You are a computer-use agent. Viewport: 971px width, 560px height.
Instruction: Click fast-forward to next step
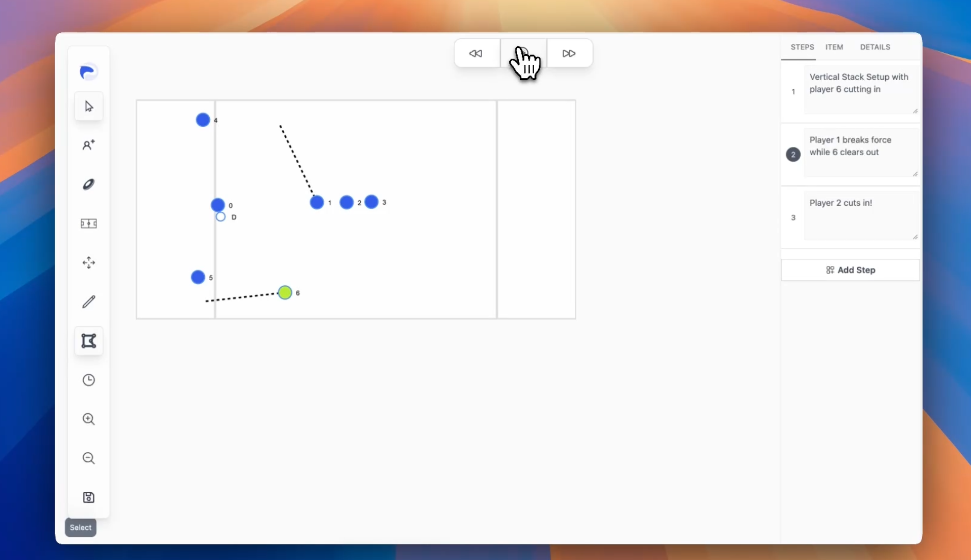tap(569, 53)
